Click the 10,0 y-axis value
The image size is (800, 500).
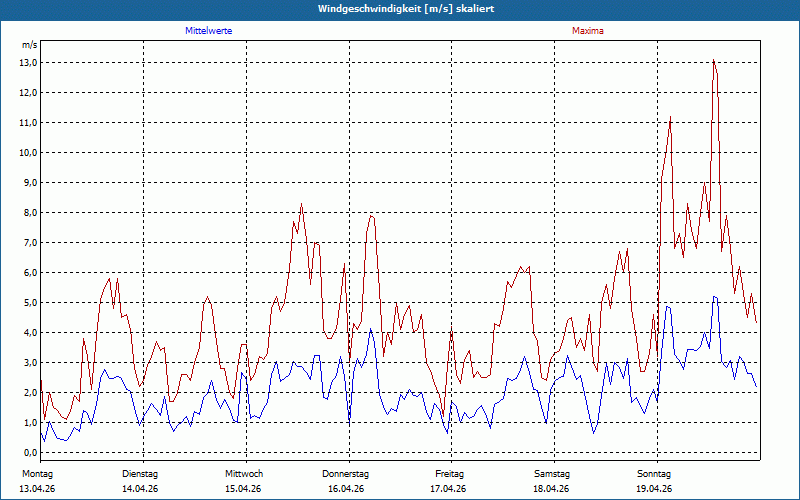pos(29,153)
